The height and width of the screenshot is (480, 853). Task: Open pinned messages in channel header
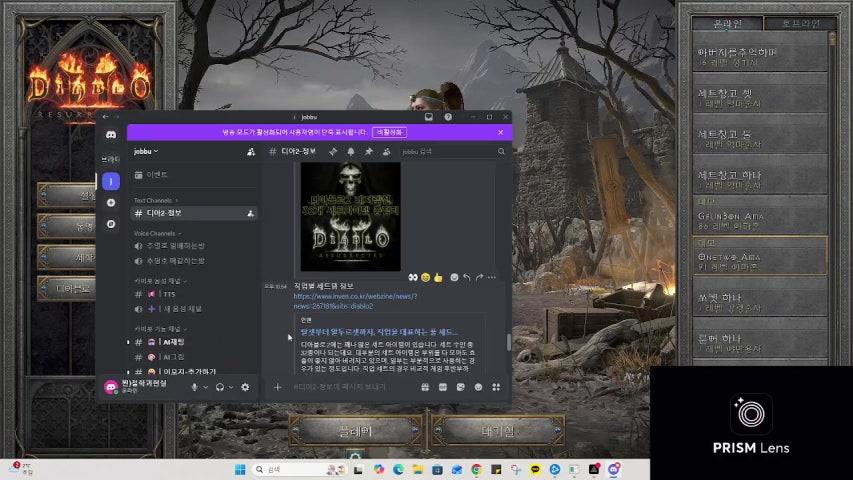coord(368,151)
